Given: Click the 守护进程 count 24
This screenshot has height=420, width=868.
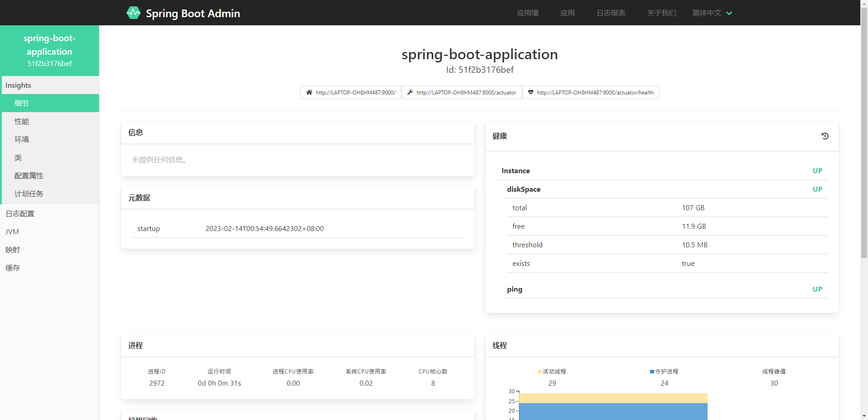Looking at the screenshot, I should 664,383.
